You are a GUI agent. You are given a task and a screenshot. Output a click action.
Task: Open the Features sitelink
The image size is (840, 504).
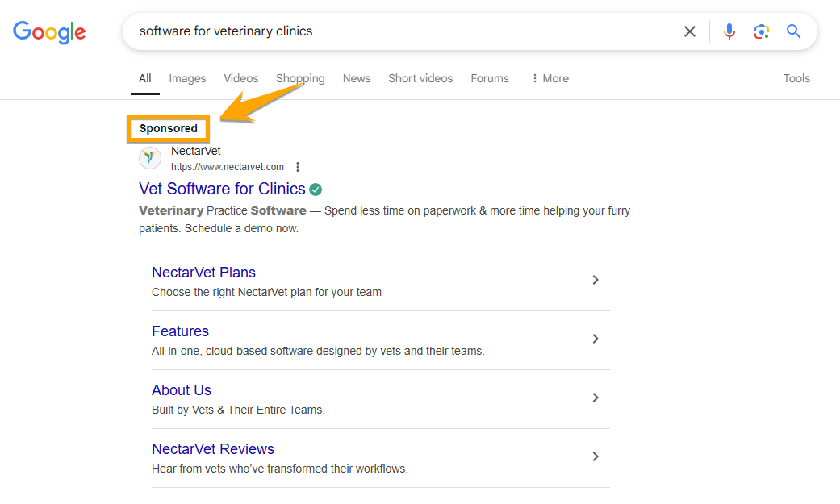[x=180, y=331]
